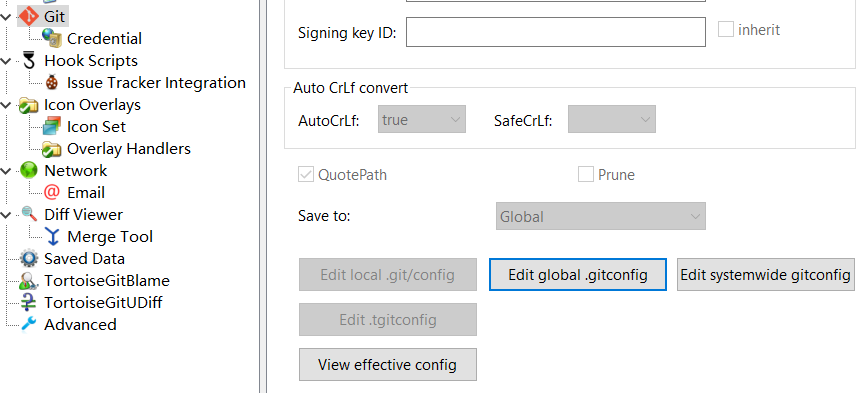Select the Icon Set icon
The image size is (862, 393).
[52, 126]
